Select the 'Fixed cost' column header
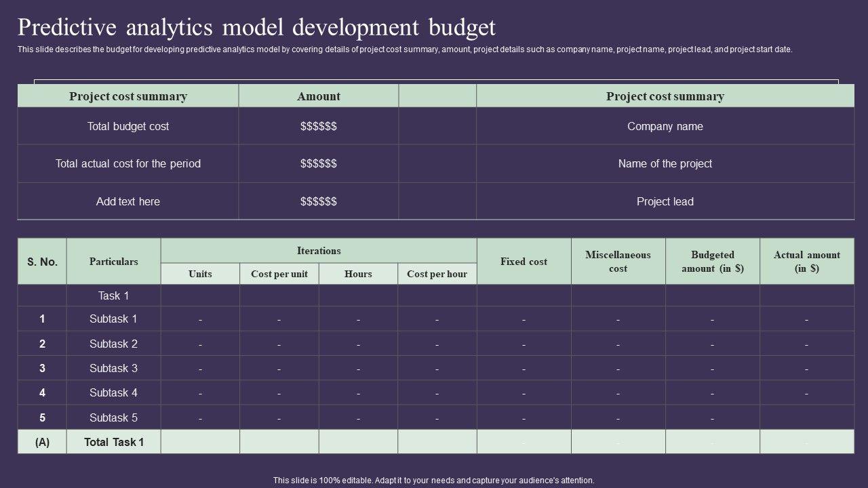868x488 pixels. 524,262
